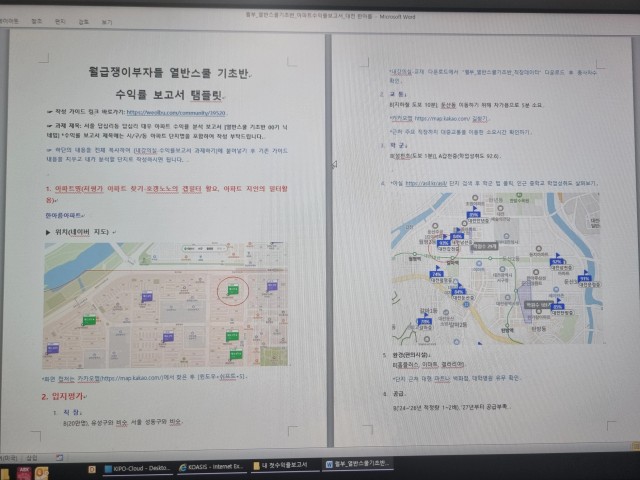Click the '공급' heading near bottom of right page
This screenshot has height=480, width=640.
tap(399, 393)
